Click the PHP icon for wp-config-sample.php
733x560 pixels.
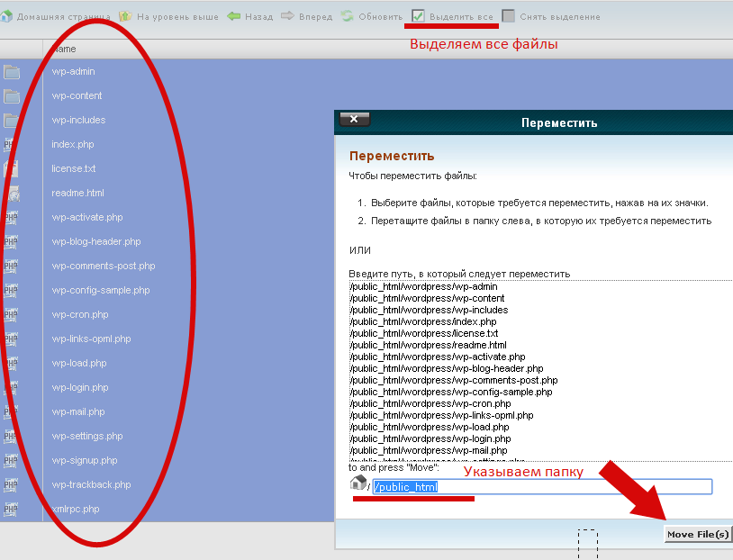click(x=13, y=290)
